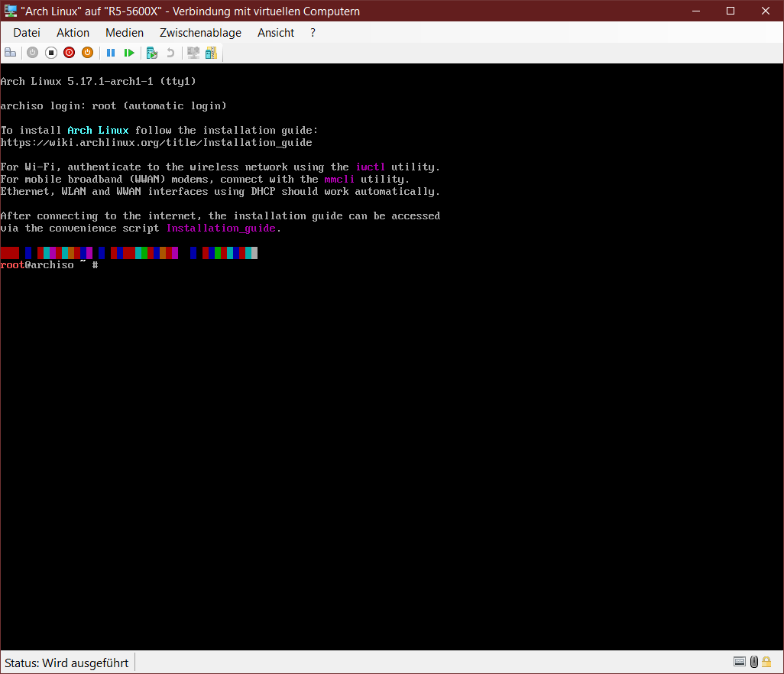Shut down the VM using red power icon
Image resolution: width=784 pixels, height=674 pixels.
[x=69, y=53]
